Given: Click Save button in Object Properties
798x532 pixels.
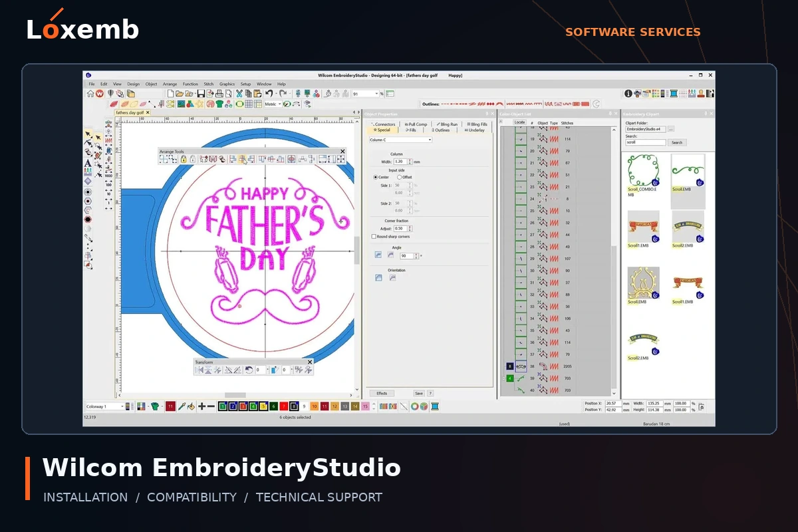Looking at the screenshot, I should pos(419,394).
